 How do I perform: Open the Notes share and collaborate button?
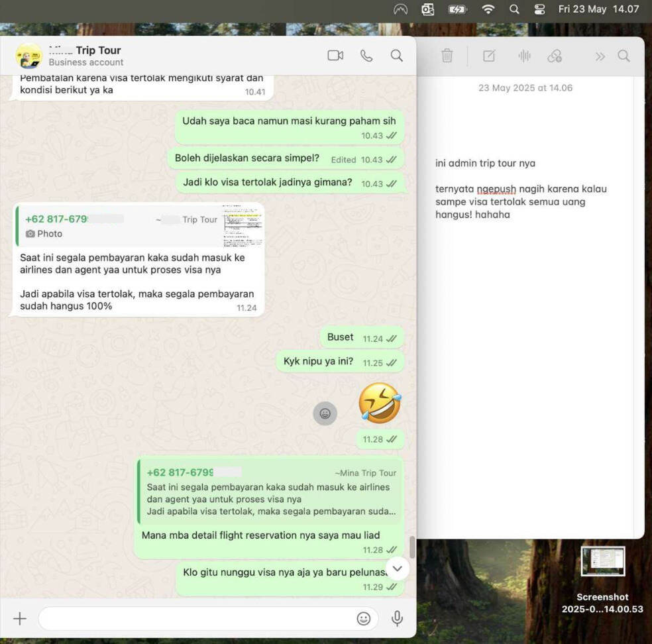pyautogui.click(x=555, y=56)
